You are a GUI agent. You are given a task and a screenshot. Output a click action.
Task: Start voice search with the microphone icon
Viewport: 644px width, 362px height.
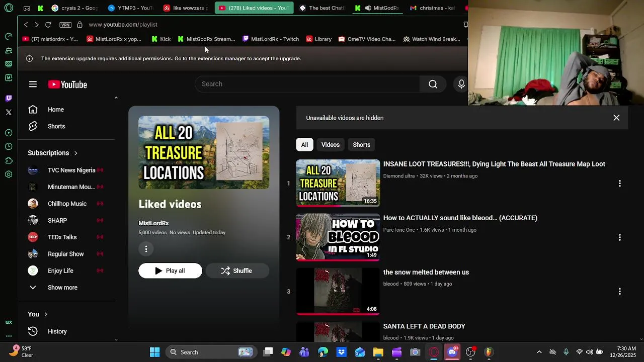point(461,84)
